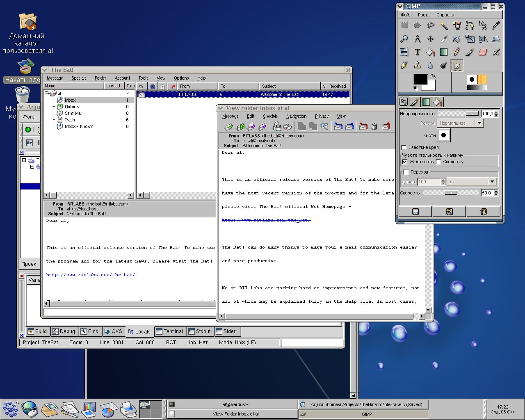Select the Color Picker eyedropper tool
Screen dimensions: 525x420
point(496,26)
